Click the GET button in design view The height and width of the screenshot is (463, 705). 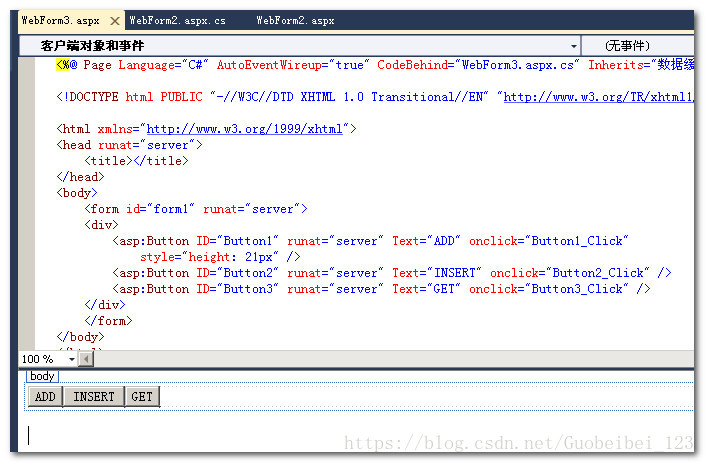coord(142,396)
